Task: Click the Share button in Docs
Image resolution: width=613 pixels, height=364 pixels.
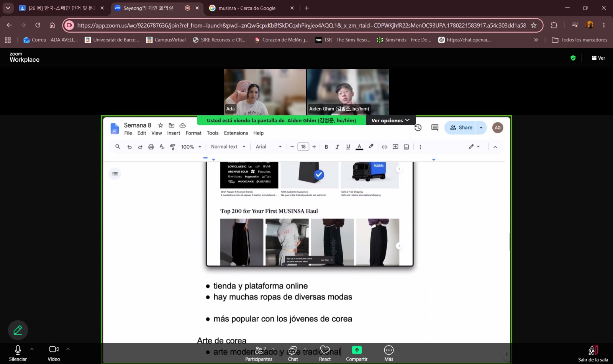Action: 461,128
